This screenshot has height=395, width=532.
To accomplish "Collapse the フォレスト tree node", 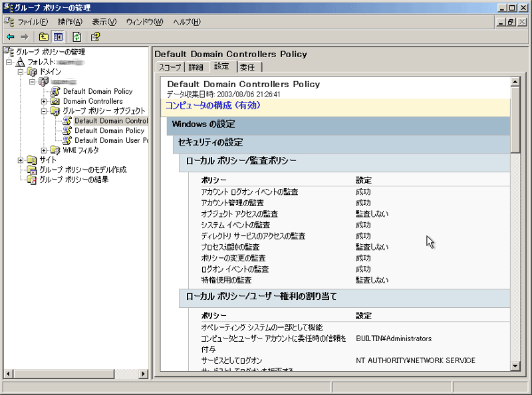I will 9,62.
